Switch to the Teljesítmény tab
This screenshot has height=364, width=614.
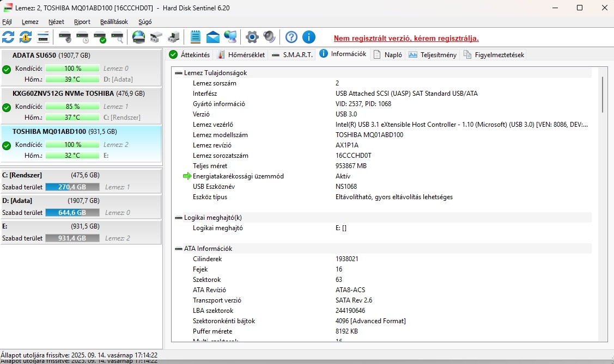click(433, 55)
